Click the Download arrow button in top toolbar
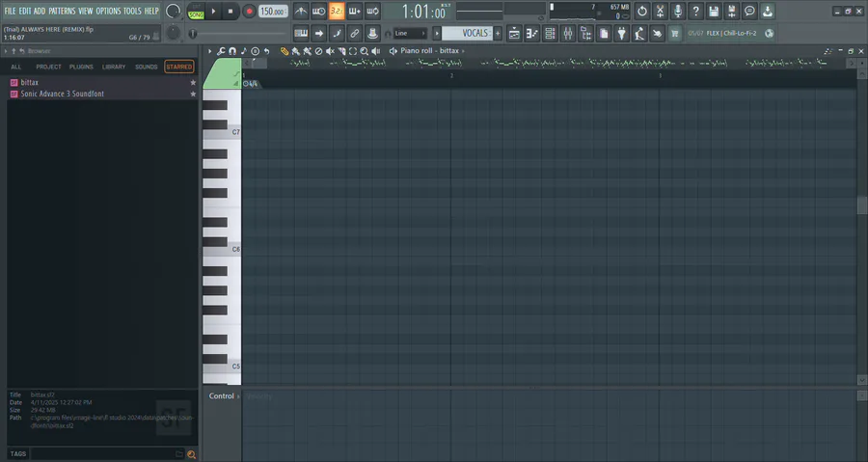Screen dimensions: 868x462 tap(768, 11)
